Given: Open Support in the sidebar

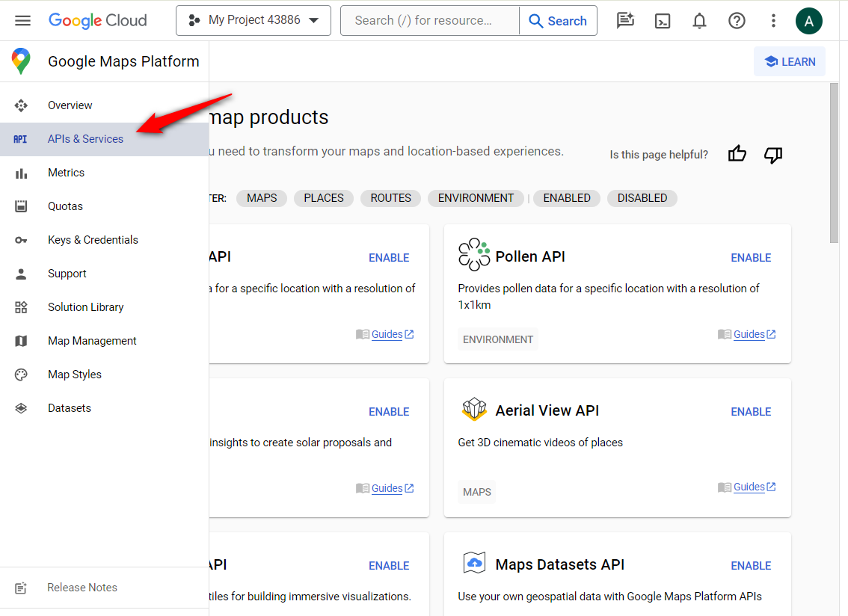Looking at the screenshot, I should (x=105, y=274).
